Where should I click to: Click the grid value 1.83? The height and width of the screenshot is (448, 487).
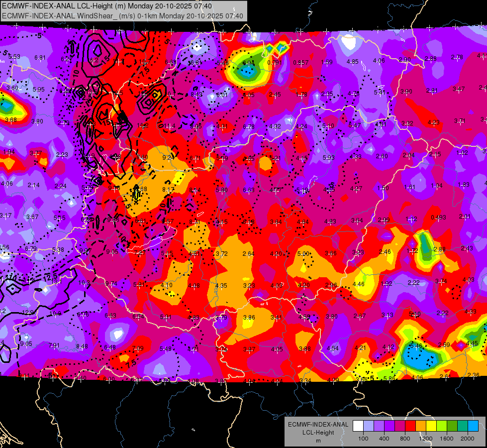464,185
